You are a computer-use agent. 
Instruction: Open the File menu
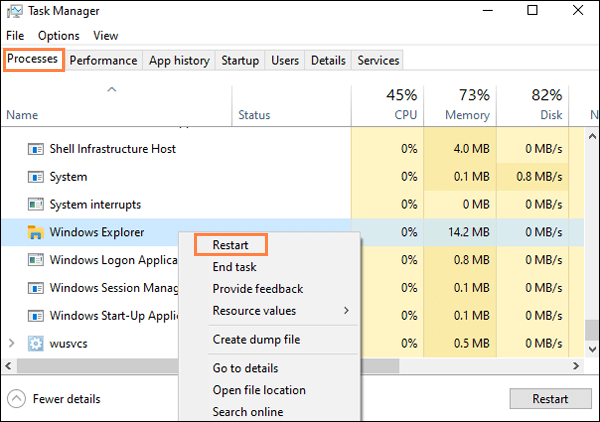tap(15, 36)
